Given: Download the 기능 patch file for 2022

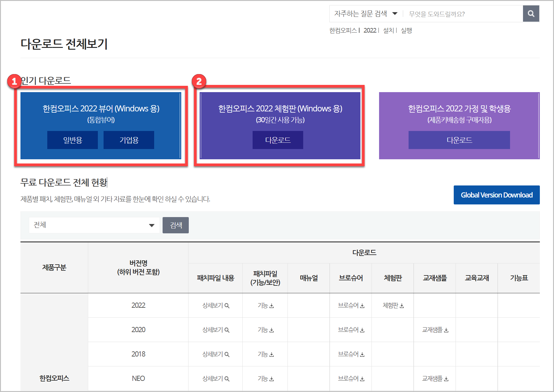Looking at the screenshot, I should (x=265, y=305).
